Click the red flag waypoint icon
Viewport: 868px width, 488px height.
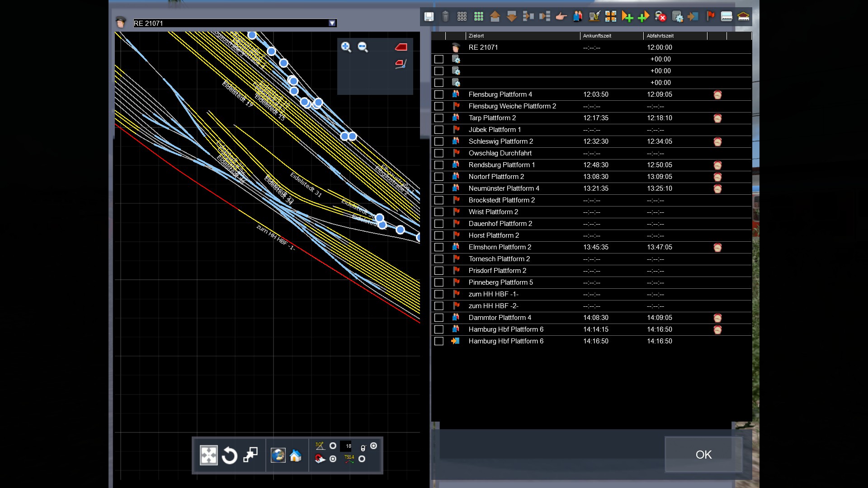tap(710, 17)
